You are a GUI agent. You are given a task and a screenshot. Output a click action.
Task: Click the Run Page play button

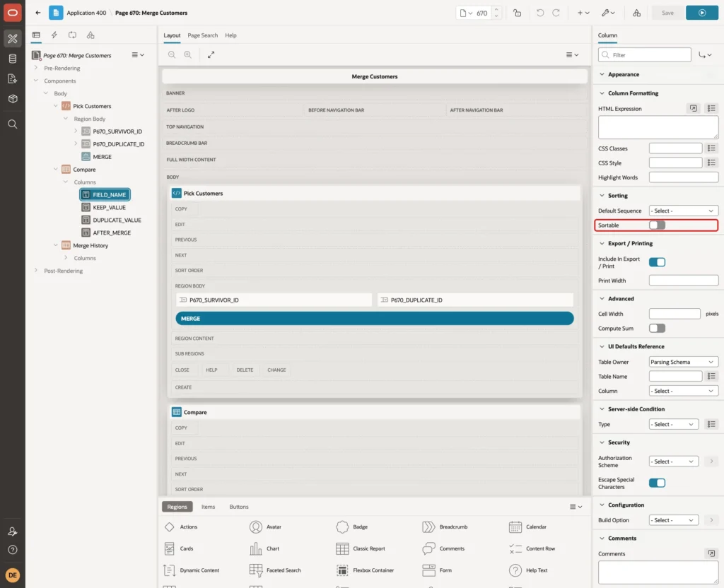coord(701,13)
